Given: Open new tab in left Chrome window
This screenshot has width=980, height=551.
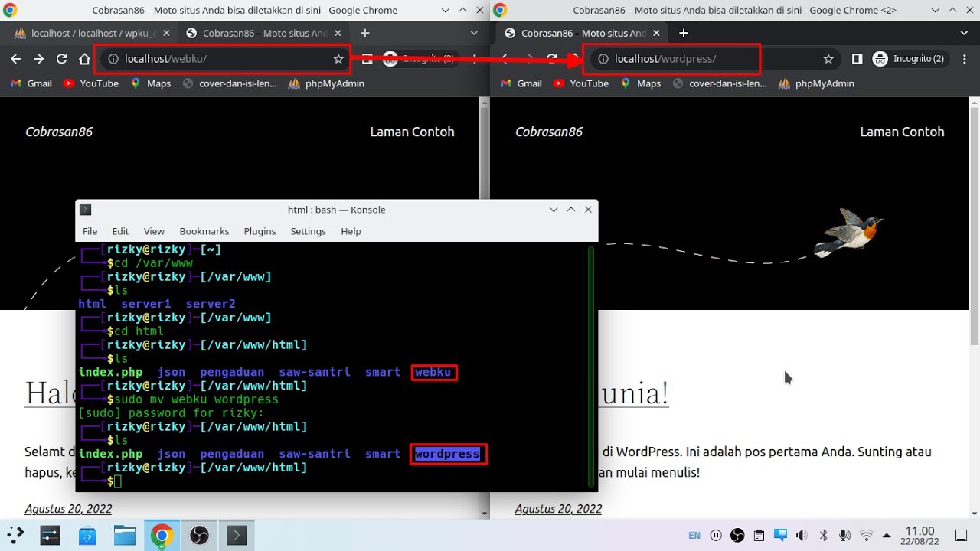Looking at the screenshot, I should click(x=365, y=33).
